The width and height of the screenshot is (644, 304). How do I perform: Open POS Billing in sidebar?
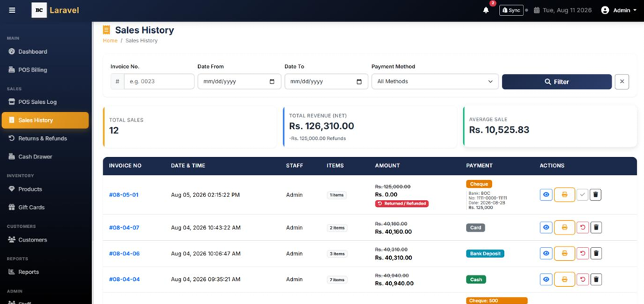pos(45,70)
